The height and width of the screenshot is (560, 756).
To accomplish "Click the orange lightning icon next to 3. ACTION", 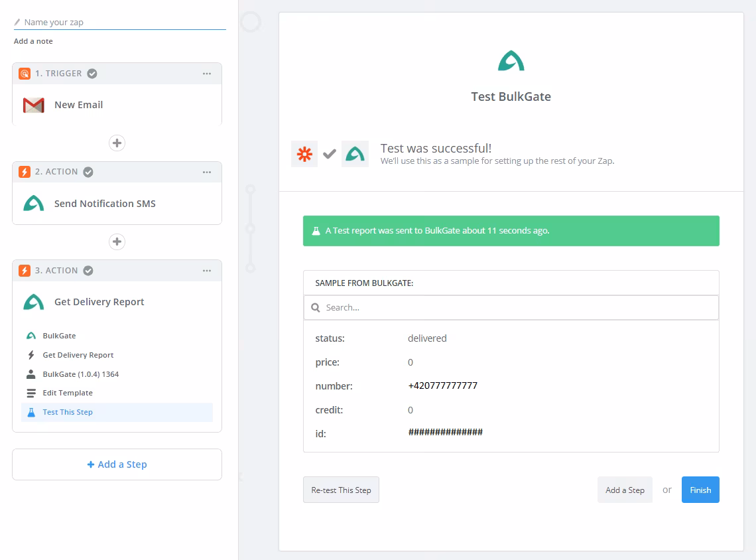I will pyautogui.click(x=25, y=271).
